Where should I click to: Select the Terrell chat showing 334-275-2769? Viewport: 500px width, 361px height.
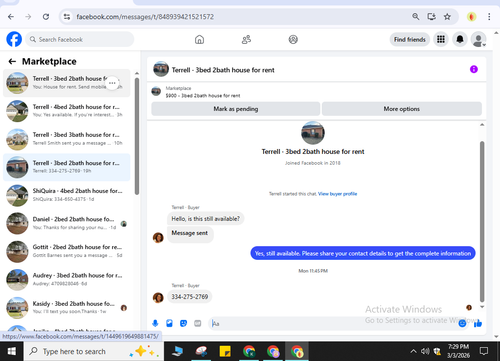tap(66, 167)
